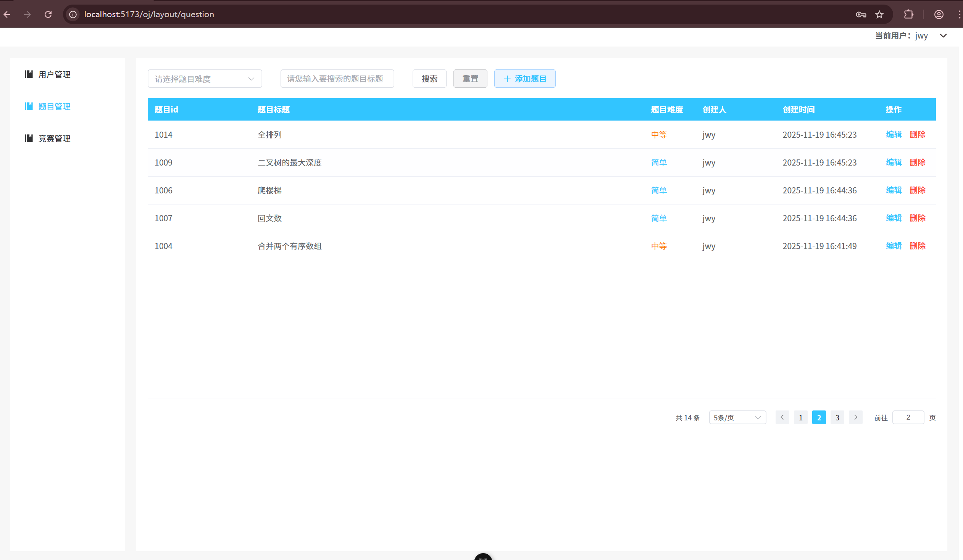Click the 用户管理 sidebar icon
The height and width of the screenshot is (560, 963).
tap(29, 74)
